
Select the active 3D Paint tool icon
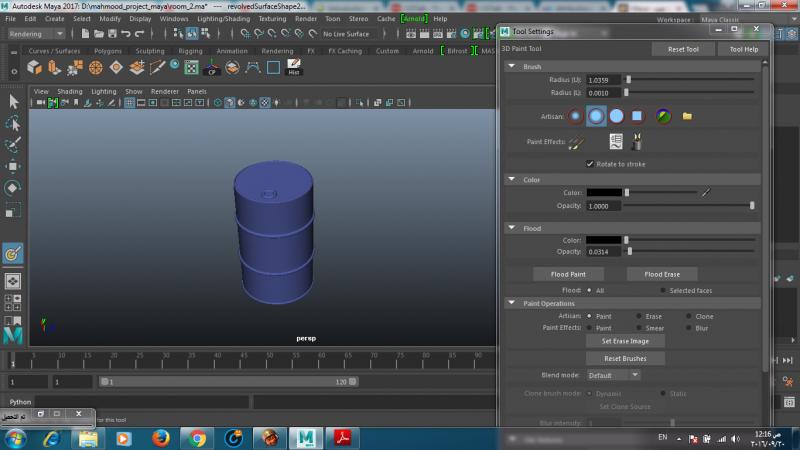[13, 253]
